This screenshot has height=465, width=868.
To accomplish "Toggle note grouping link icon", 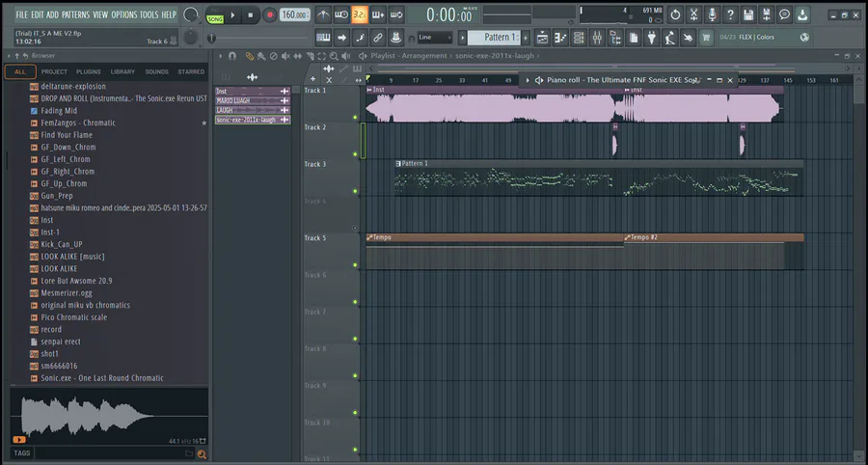I will (x=378, y=38).
